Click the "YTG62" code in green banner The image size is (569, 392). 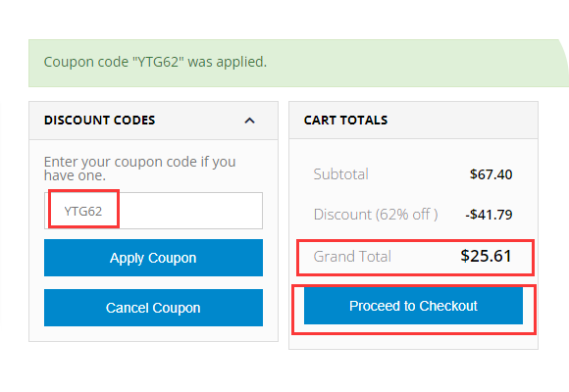pos(158,62)
